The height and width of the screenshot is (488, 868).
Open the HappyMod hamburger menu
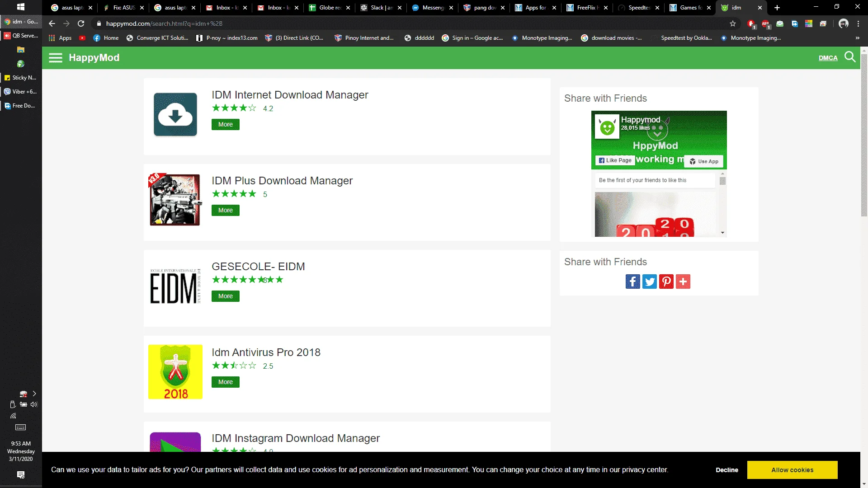point(56,58)
